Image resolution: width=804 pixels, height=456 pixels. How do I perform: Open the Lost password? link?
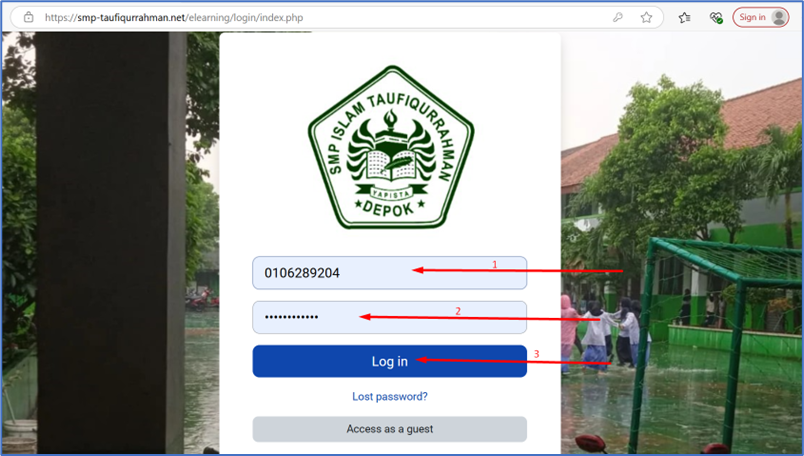389,397
